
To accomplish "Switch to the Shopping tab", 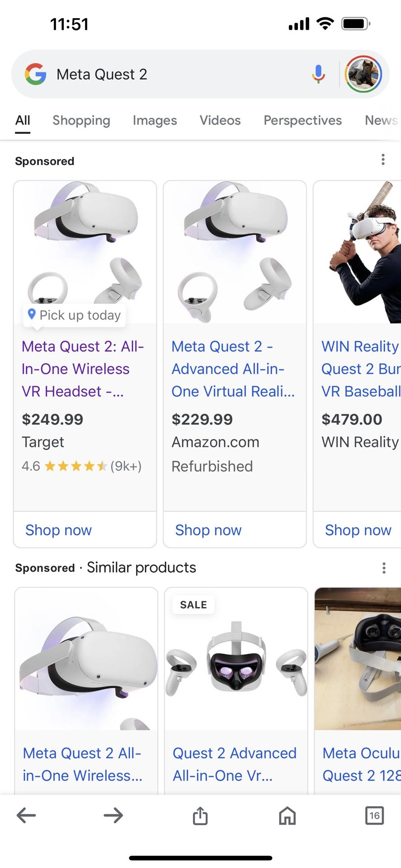I will 81,120.
